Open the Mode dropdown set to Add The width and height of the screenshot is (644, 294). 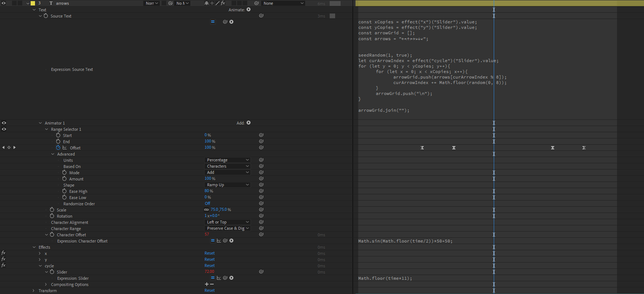(228, 173)
